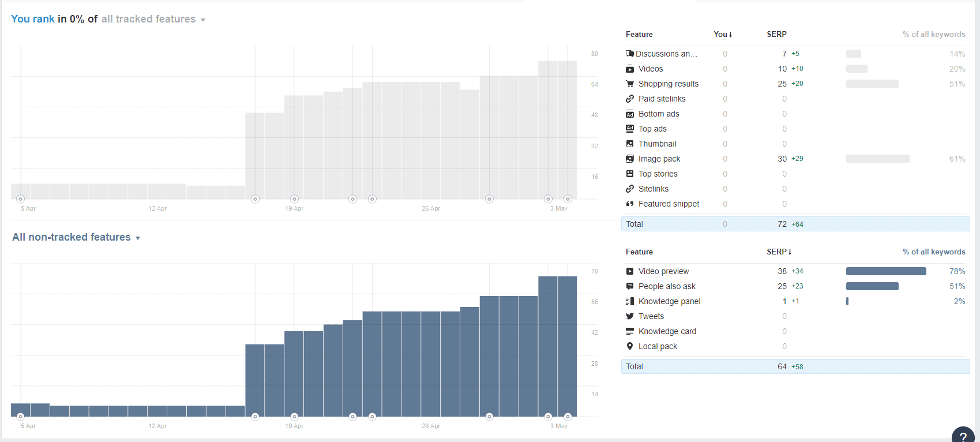Click the Discussions 14% keyword bar
The image size is (980, 442).
pyautogui.click(x=854, y=54)
